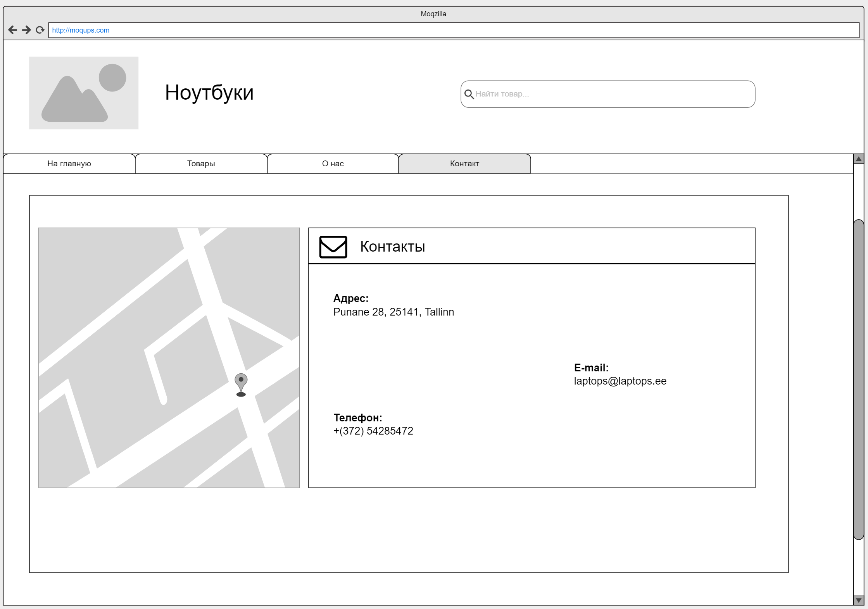Focus the URL address bar
868x609 pixels.
[x=454, y=30]
